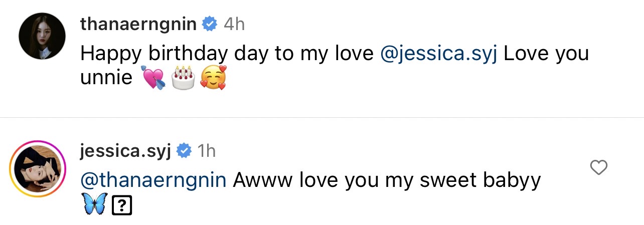Viewport: 644px width, 225px height.
Task: Click verified badge beside jessica.syj
Action: [183, 150]
